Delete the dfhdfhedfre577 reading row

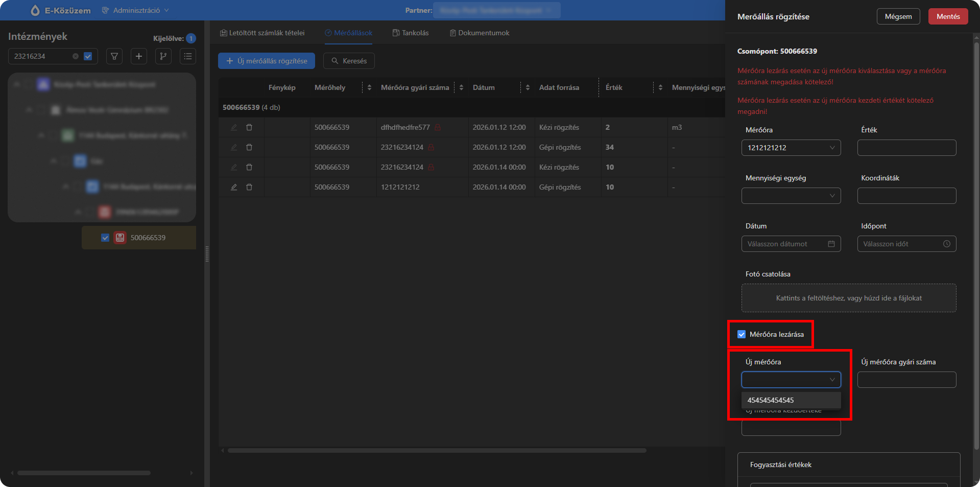(249, 127)
